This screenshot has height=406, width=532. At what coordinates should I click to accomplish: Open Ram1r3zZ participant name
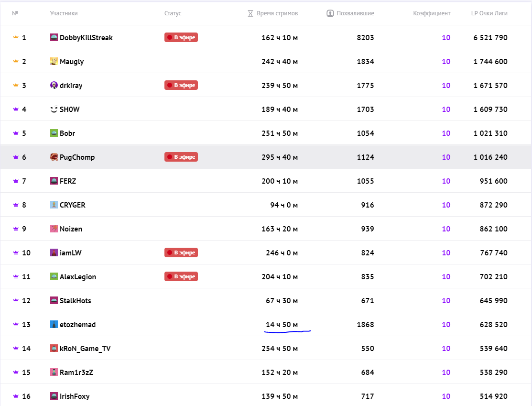pyautogui.click(x=76, y=373)
